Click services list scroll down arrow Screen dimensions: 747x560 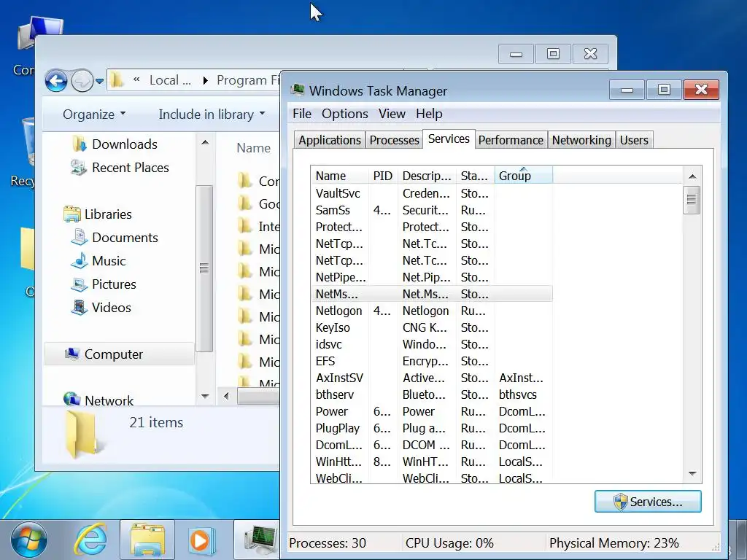pos(692,474)
